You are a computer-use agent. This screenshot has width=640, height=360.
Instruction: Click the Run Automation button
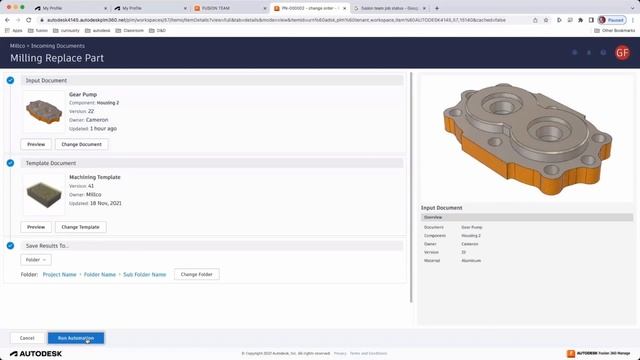76,338
